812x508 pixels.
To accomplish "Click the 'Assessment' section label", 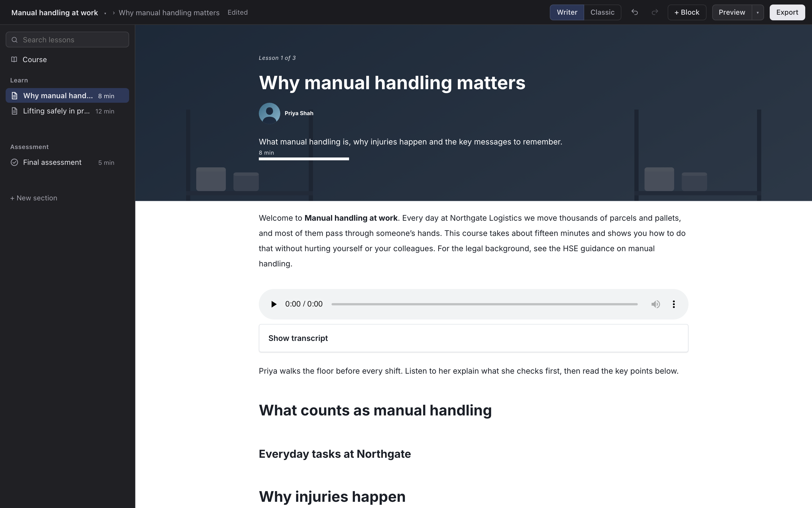I will click(x=30, y=147).
